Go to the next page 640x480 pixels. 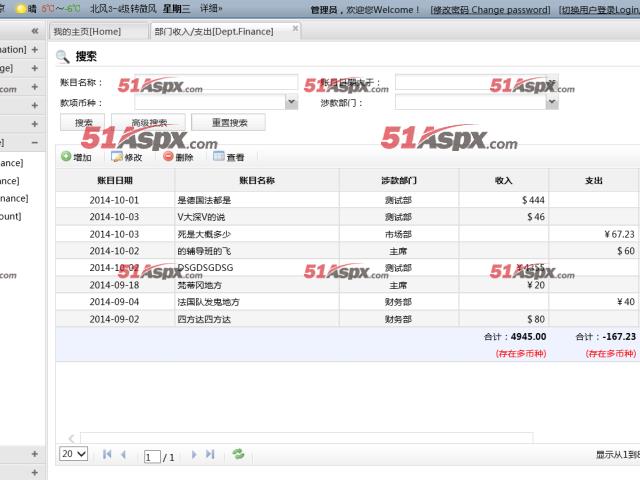point(194,454)
